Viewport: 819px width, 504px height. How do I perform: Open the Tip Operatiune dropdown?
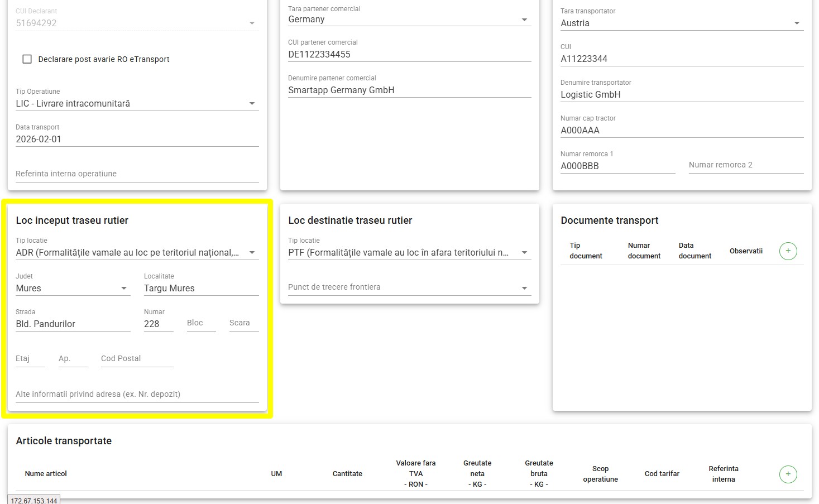pos(137,104)
